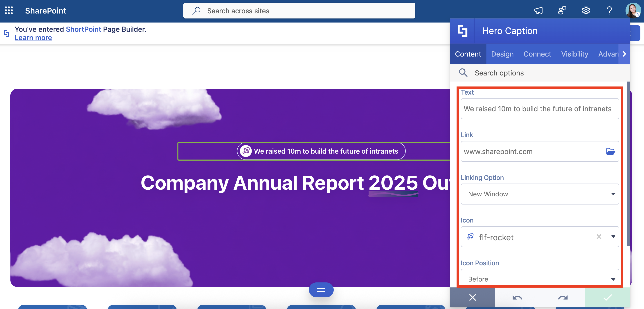Open the Icon picker dropdown arrow

tap(613, 237)
